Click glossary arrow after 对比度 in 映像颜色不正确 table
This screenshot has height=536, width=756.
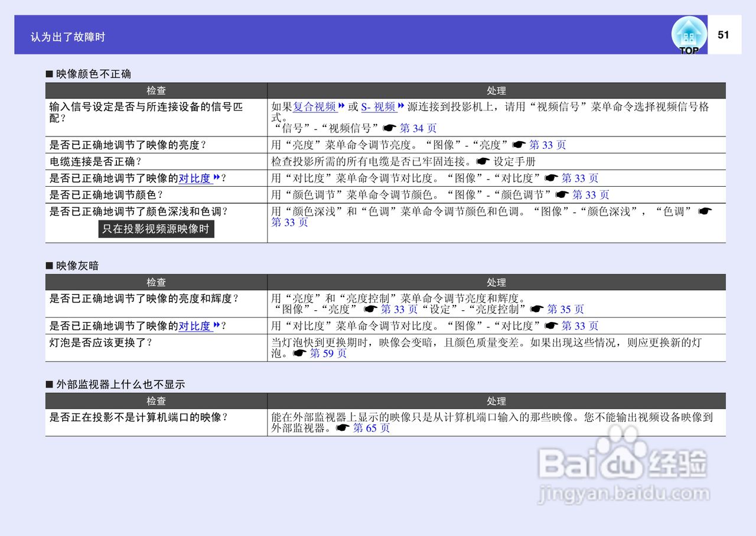coord(217,178)
